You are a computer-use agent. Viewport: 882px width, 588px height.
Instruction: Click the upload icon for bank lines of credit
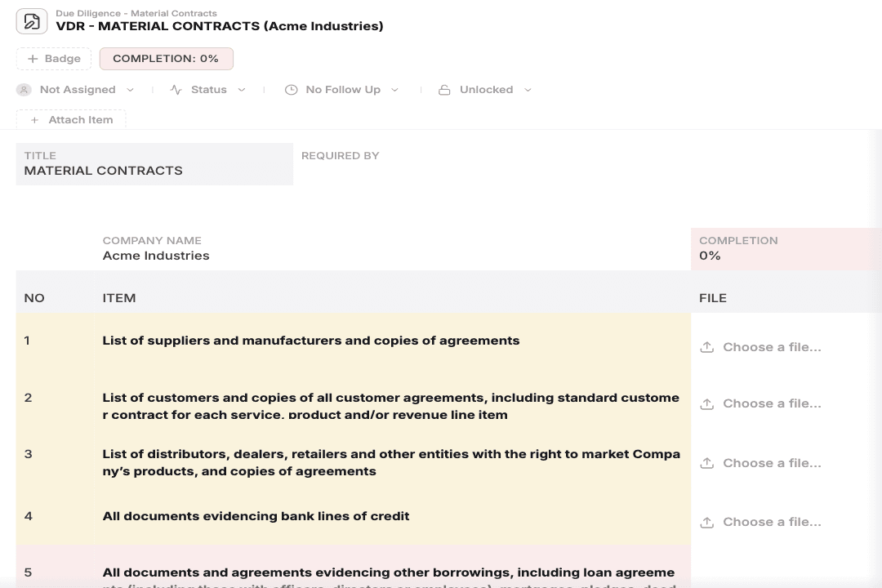point(707,522)
